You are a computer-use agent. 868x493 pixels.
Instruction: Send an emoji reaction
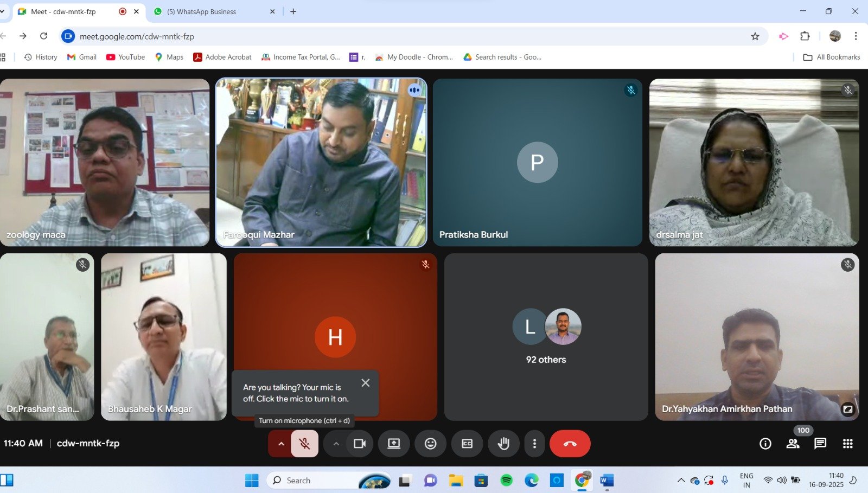430,443
